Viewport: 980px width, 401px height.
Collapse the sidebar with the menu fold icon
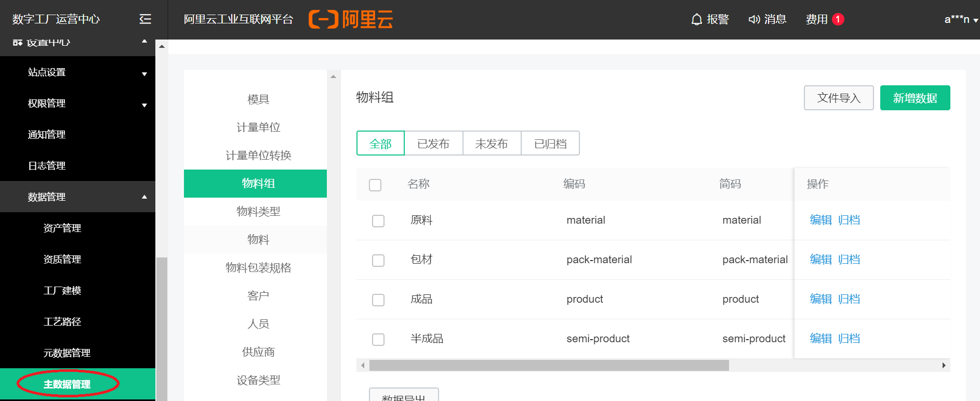click(x=145, y=19)
